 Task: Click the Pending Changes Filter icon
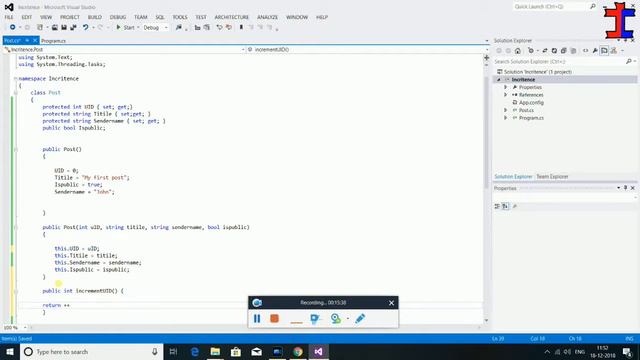pos(531,51)
